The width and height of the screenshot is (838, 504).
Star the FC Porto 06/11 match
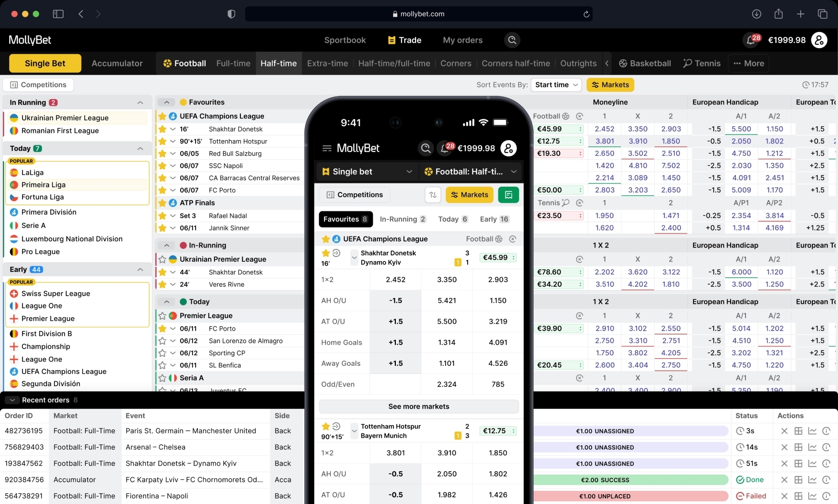tap(162, 329)
